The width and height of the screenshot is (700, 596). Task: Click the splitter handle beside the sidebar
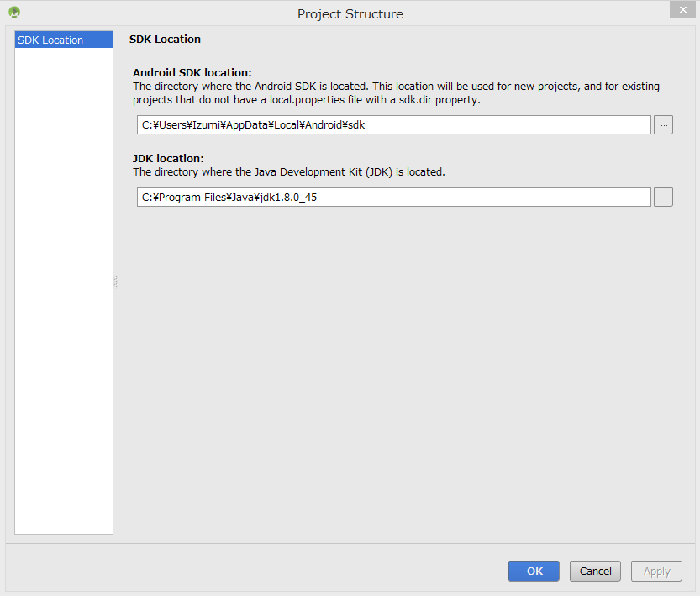click(x=116, y=282)
